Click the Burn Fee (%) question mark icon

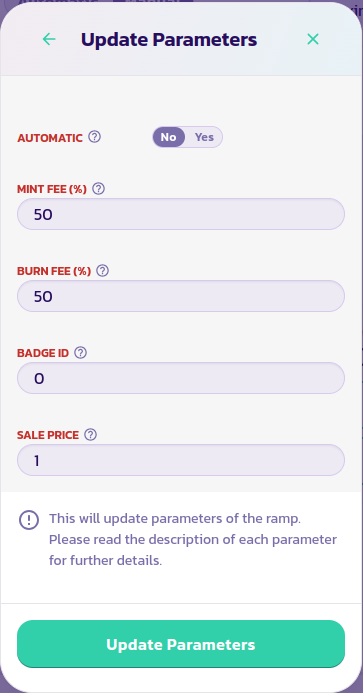(x=103, y=270)
